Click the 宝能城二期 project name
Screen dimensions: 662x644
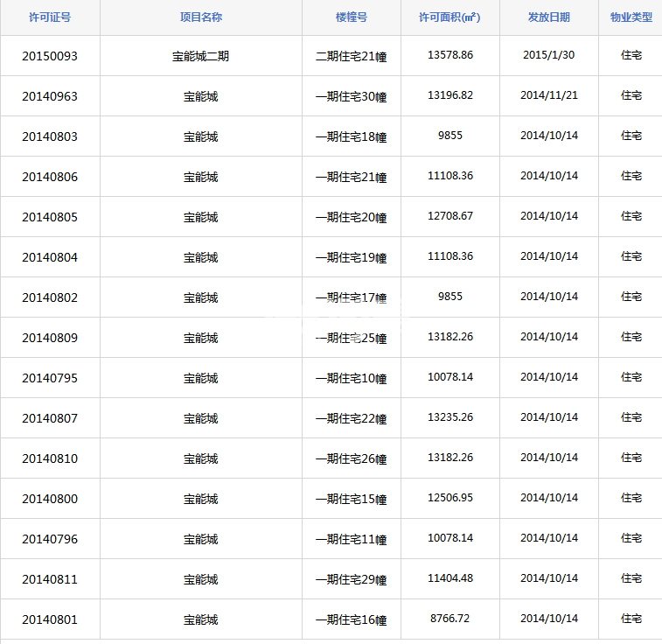[200, 56]
